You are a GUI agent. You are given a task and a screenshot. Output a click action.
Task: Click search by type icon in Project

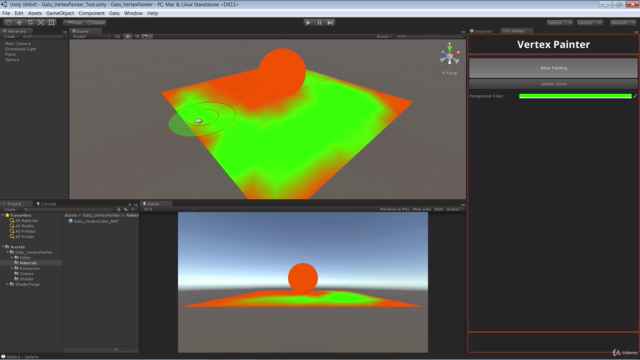pyautogui.click(x=119, y=209)
